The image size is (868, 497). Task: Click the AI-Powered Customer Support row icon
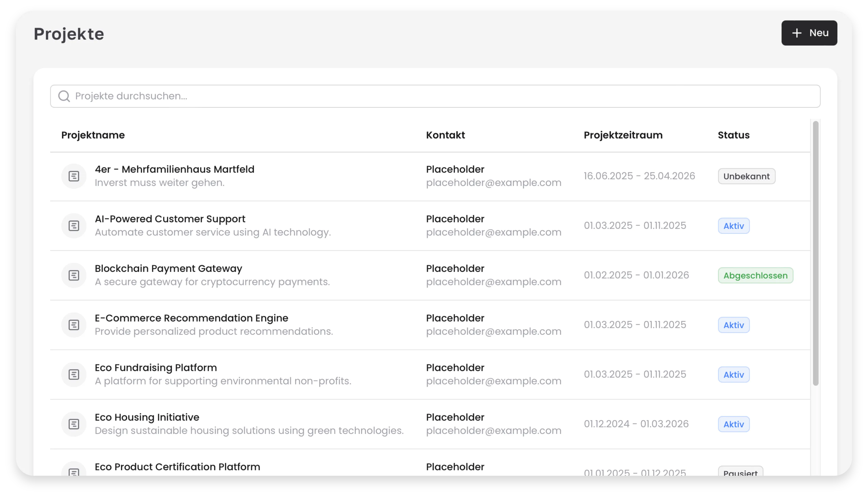click(74, 226)
